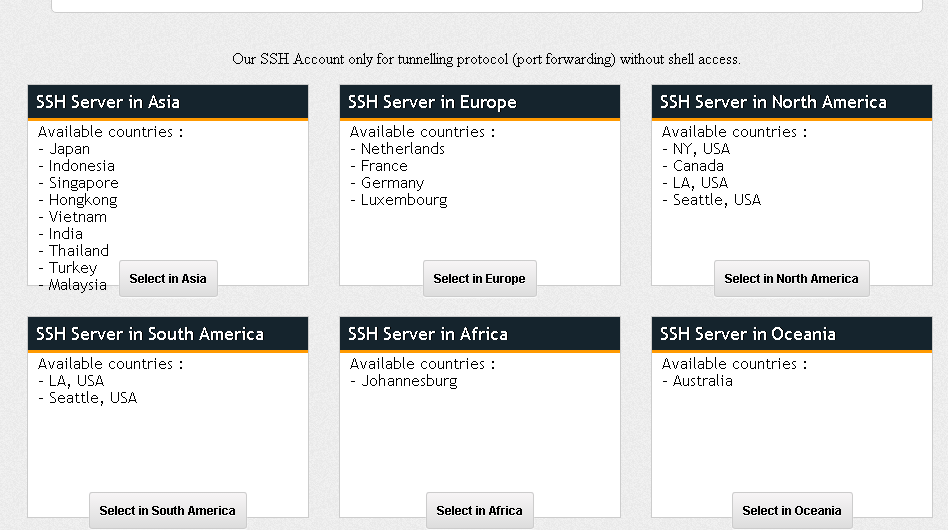Click Turkey in the Asia list
The width and height of the screenshot is (948, 530).
click(x=73, y=268)
